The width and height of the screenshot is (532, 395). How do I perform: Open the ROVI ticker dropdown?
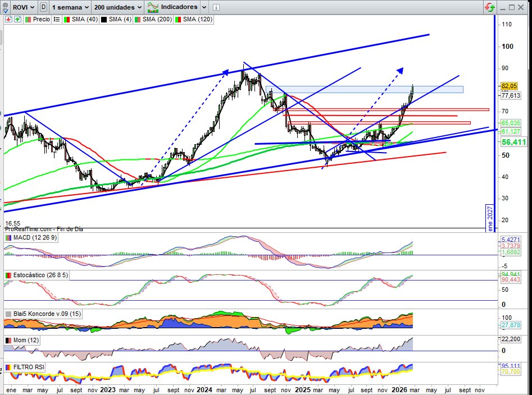pos(24,7)
